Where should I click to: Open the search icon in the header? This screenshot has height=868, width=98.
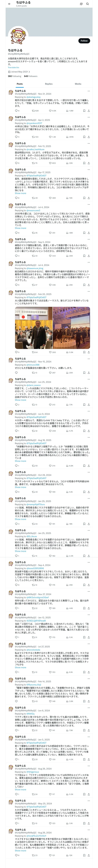[x=88, y=4]
